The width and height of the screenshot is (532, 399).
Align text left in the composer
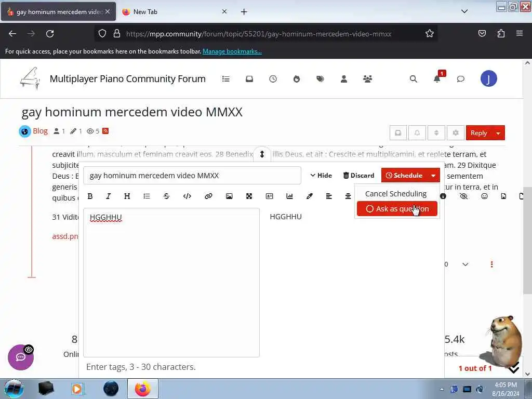point(329,196)
